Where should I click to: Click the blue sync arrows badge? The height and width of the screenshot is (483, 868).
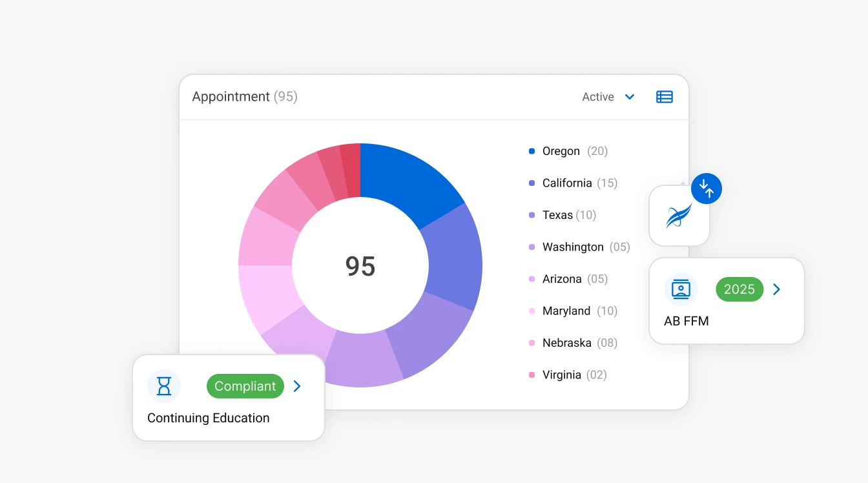coord(707,189)
